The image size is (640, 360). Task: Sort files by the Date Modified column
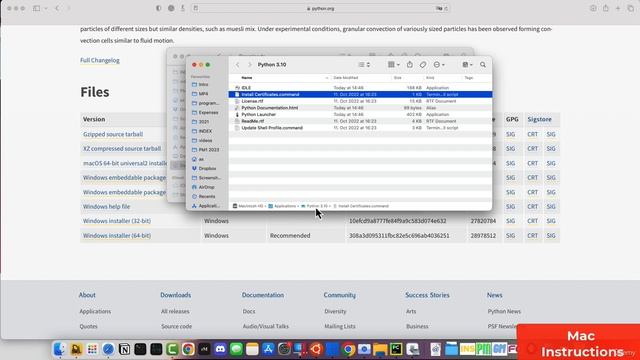tap(345, 78)
